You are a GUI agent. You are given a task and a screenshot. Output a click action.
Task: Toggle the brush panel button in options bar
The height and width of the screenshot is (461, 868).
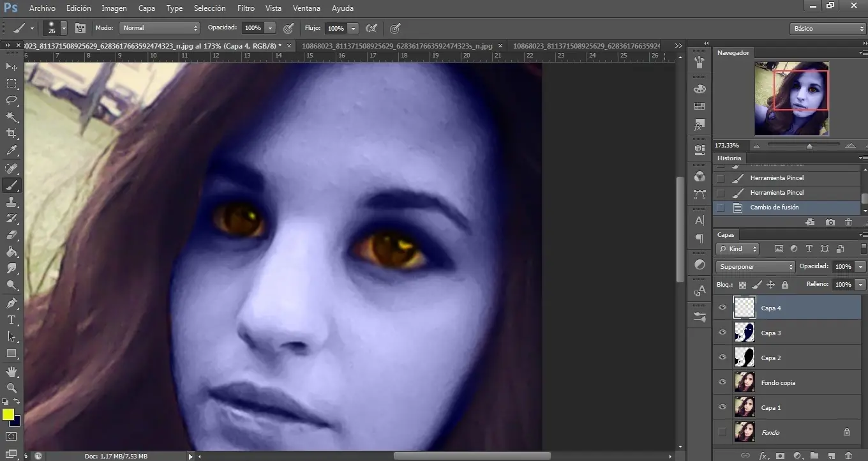click(80, 28)
